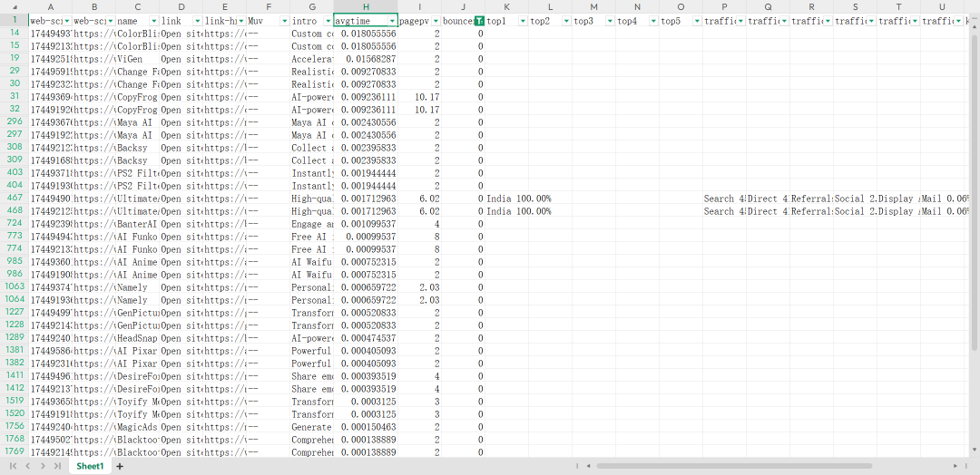The image size is (980, 475).
Task: Jump to the first sheet with the navigation arrow
Action: pyautogui.click(x=13, y=466)
